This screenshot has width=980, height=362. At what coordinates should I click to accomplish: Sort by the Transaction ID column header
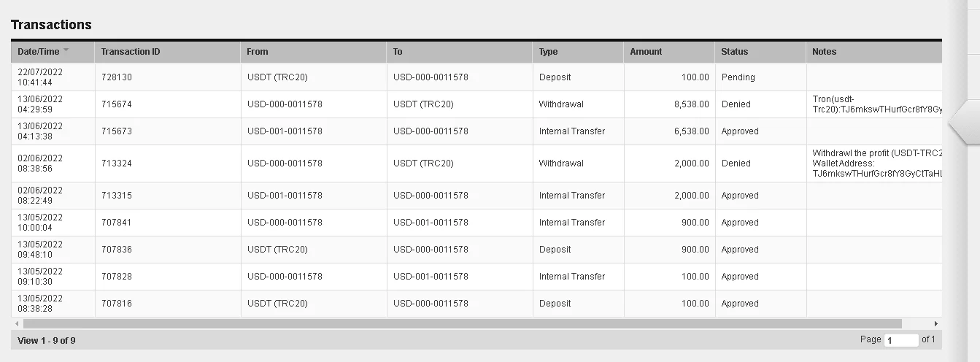(x=131, y=52)
